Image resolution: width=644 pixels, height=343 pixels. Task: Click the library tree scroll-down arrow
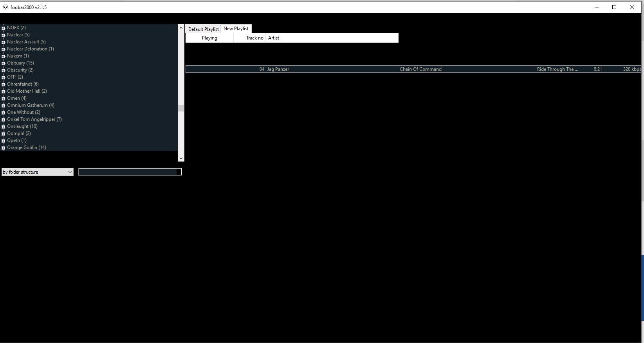point(181,158)
